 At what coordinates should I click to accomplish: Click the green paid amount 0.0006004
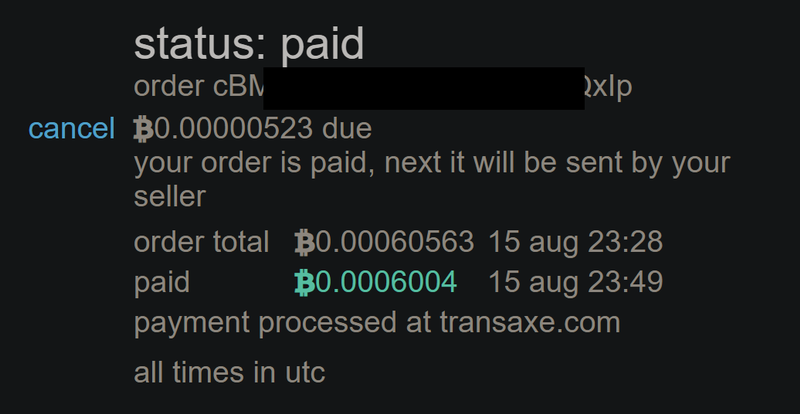[x=385, y=283]
